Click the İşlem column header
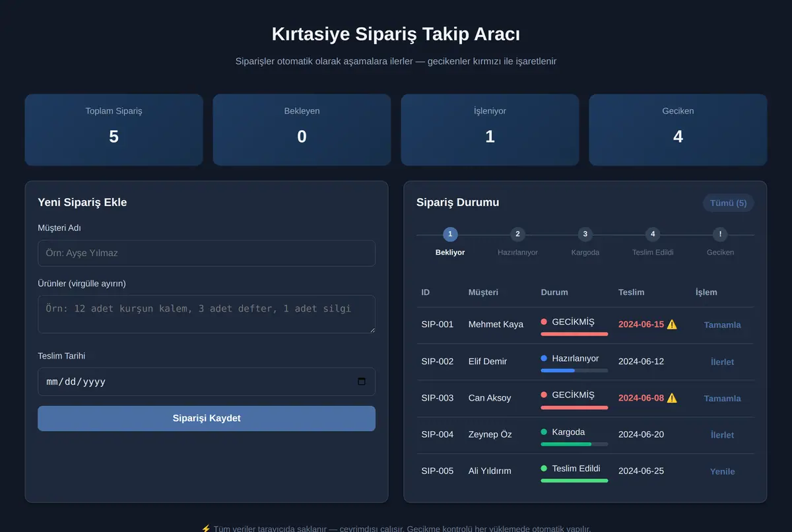This screenshot has width=792, height=532. click(706, 292)
